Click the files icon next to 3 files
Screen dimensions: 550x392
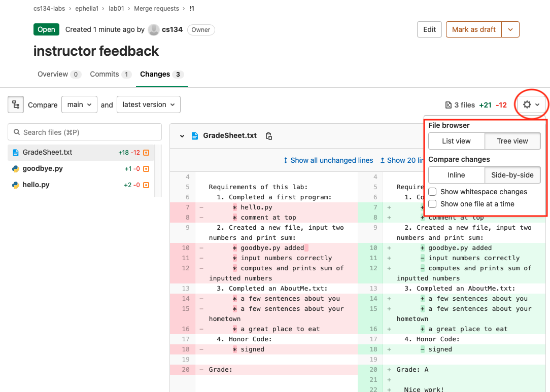(x=449, y=105)
